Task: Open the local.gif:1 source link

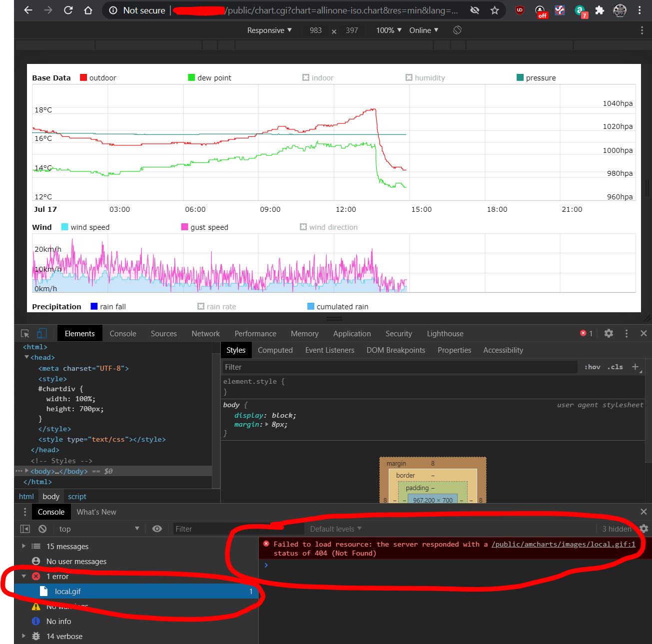Action: [563, 544]
